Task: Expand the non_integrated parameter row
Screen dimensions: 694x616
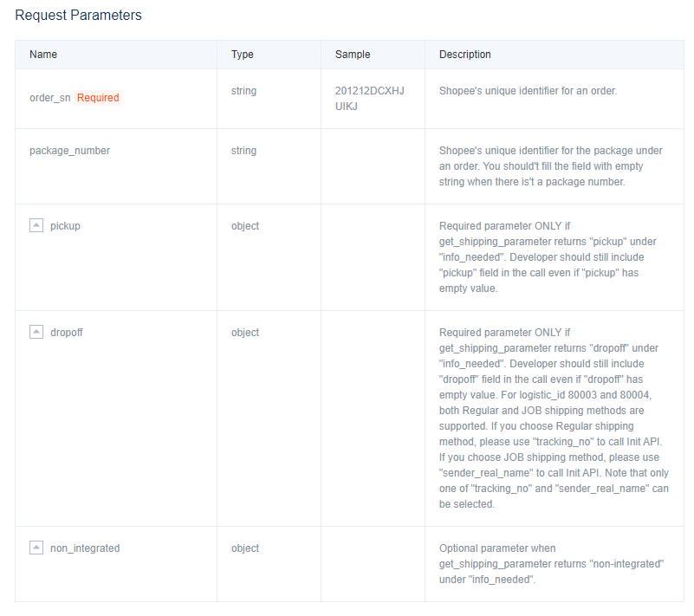Action: tap(36, 548)
